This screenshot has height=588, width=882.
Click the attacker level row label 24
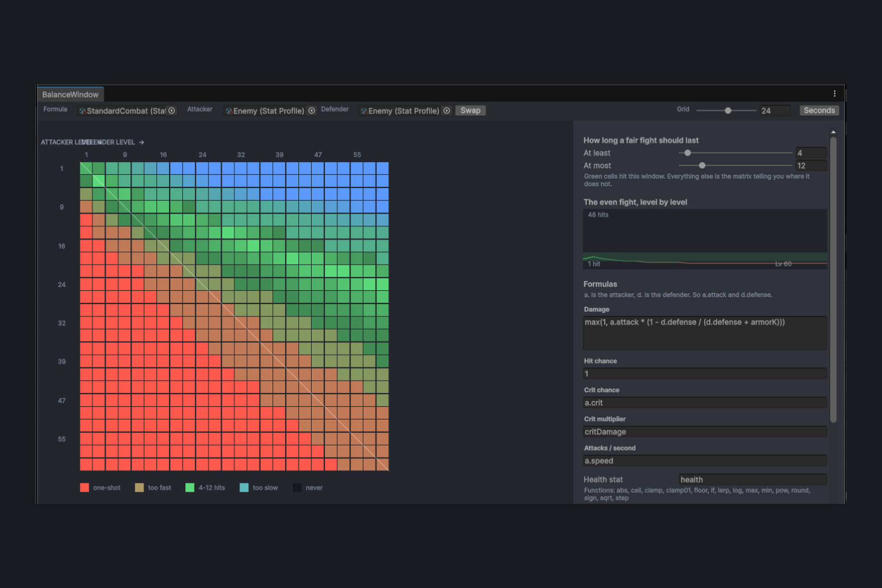tap(62, 285)
